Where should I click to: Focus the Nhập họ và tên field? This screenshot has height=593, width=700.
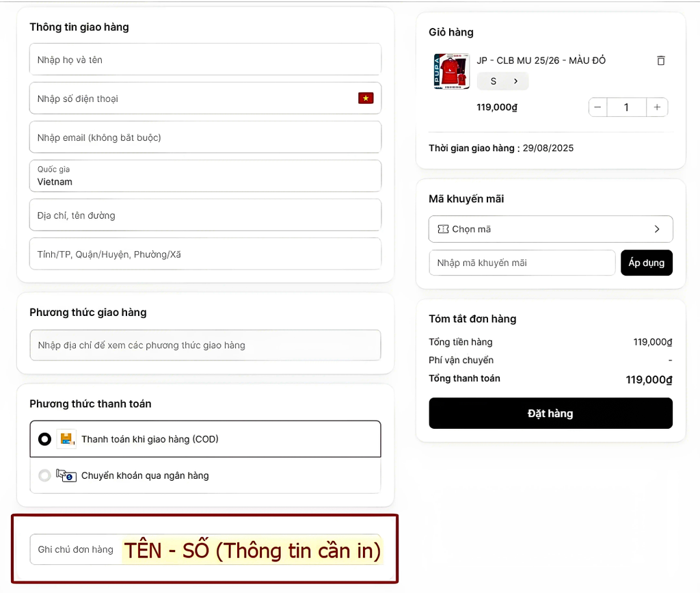point(205,60)
